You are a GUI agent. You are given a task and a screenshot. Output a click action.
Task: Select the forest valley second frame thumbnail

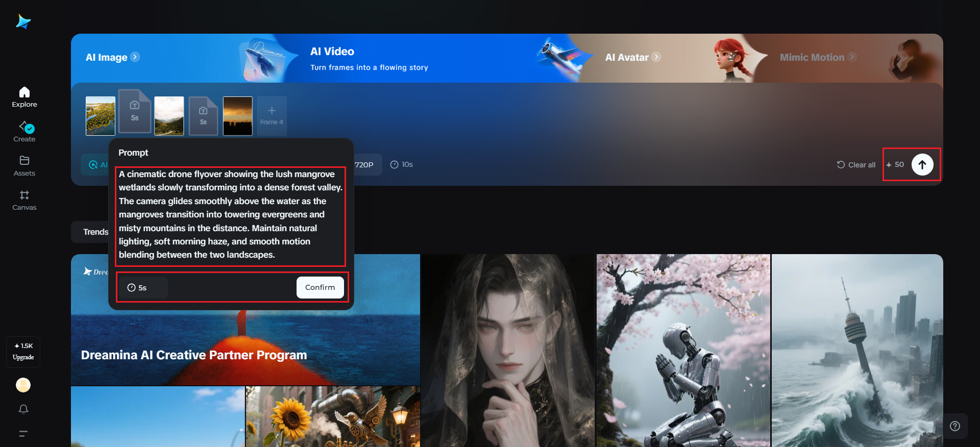(169, 116)
